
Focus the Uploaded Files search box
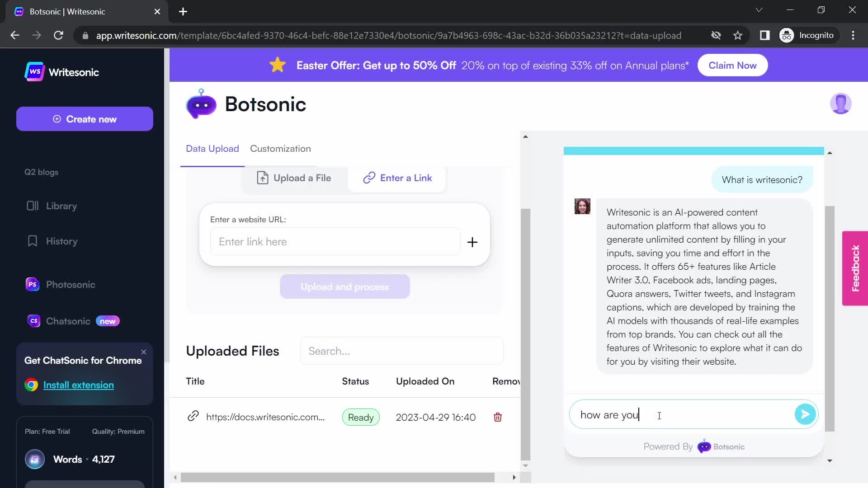coord(402,351)
